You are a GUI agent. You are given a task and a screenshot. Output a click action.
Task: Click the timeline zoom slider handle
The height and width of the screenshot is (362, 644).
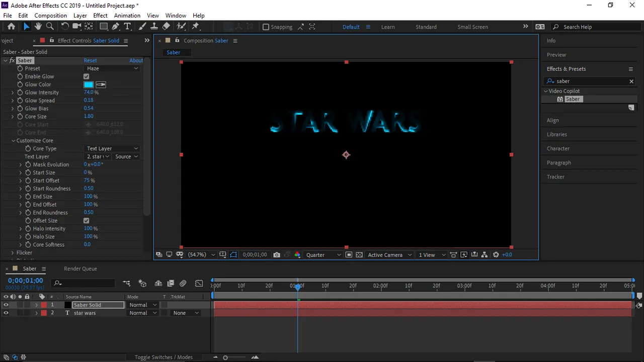pyautogui.click(x=225, y=357)
